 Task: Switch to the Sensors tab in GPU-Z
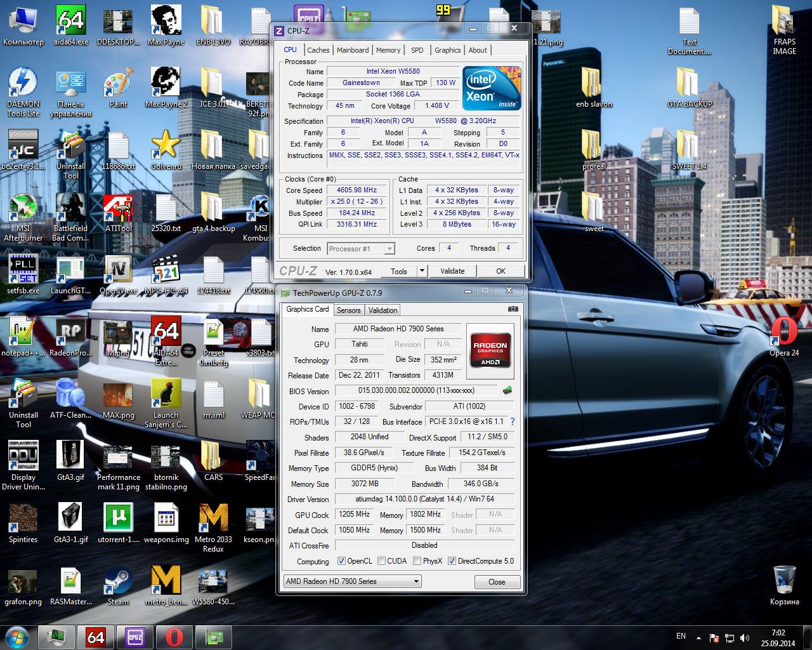tap(348, 310)
